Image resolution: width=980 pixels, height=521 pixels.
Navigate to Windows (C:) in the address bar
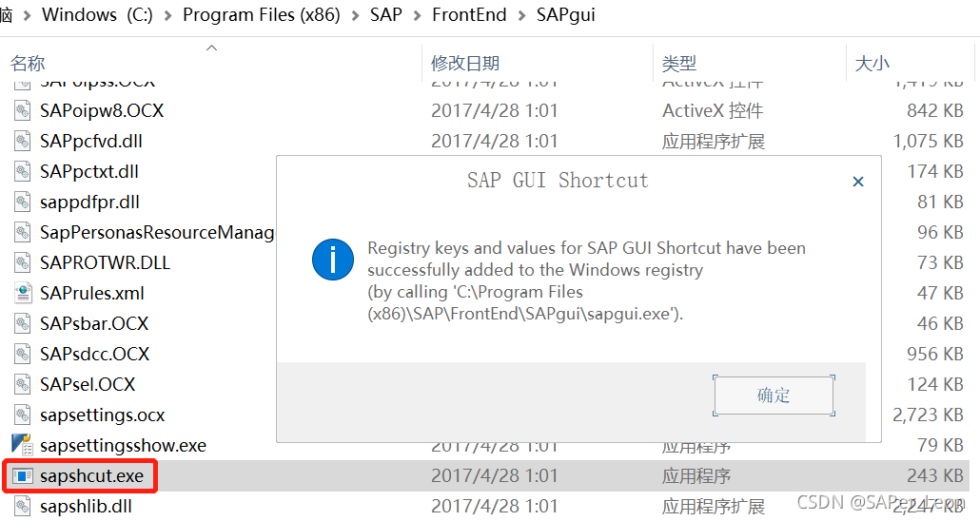pos(97,15)
